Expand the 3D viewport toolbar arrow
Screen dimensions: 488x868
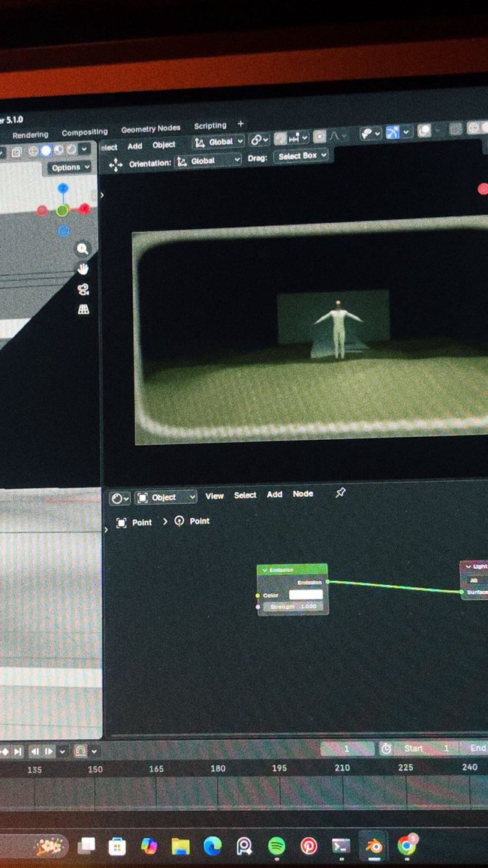102,195
